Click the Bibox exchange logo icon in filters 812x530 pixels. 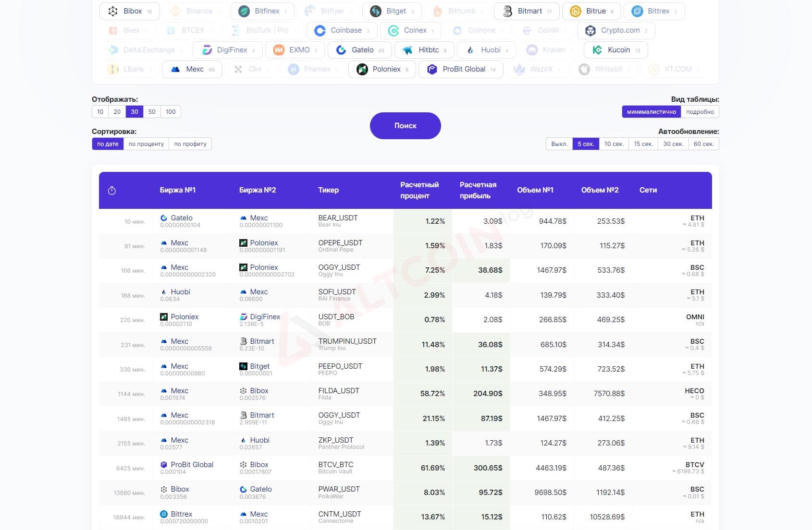coord(113,11)
